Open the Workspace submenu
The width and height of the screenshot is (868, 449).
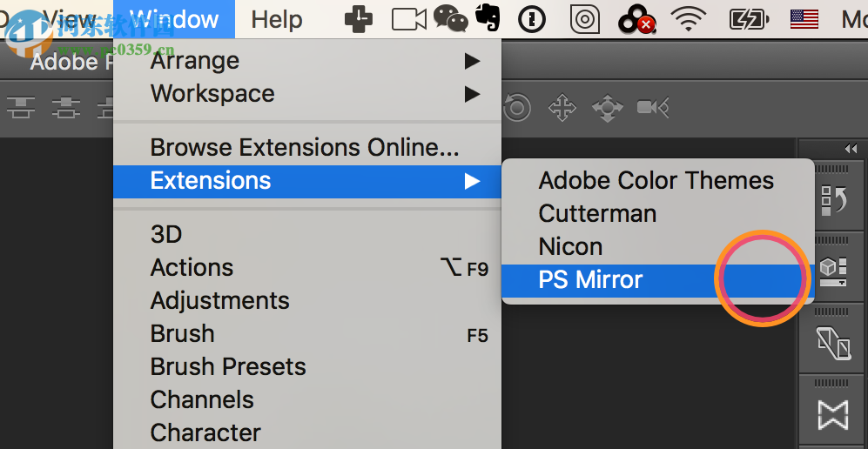(x=307, y=93)
